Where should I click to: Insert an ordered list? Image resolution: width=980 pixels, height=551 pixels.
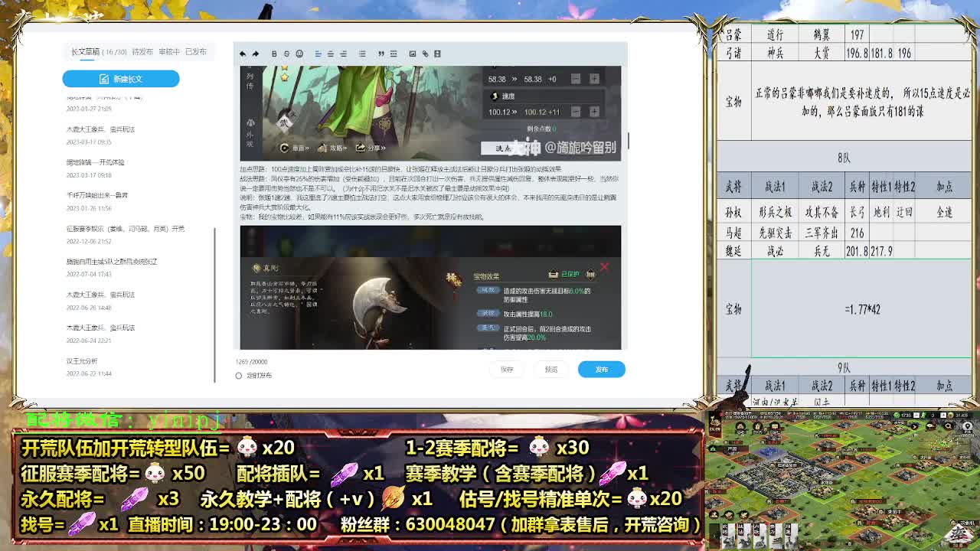(394, 54)
